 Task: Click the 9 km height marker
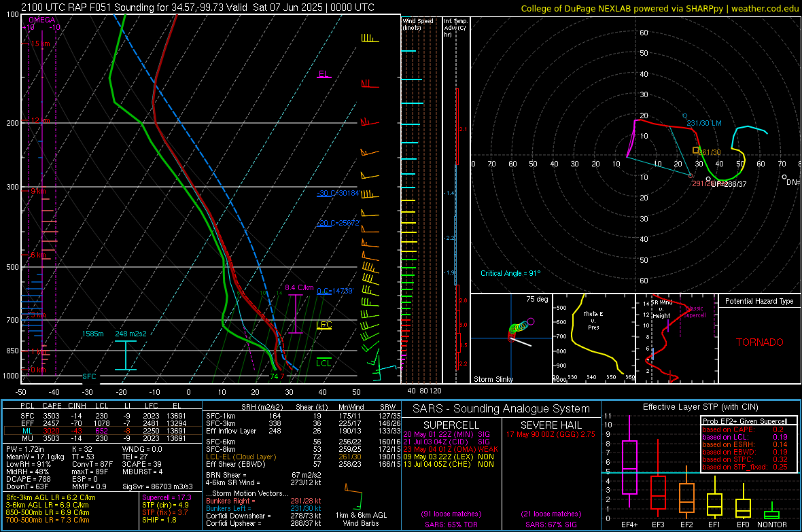pos(38,191)
